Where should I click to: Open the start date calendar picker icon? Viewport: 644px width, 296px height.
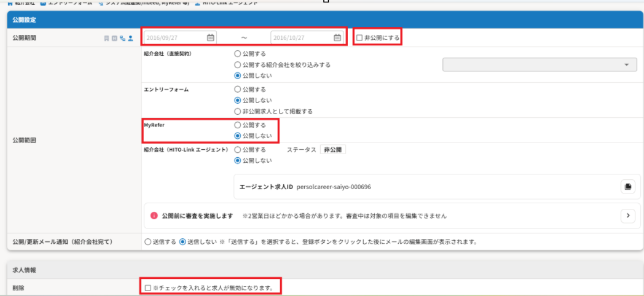(x=211, y=37)
